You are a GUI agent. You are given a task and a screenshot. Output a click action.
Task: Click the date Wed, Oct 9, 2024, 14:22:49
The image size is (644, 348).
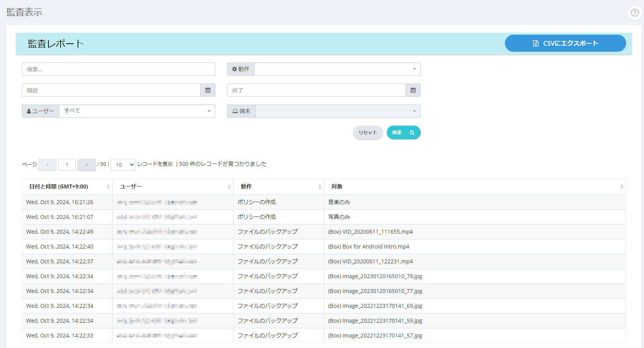point(60,232)
